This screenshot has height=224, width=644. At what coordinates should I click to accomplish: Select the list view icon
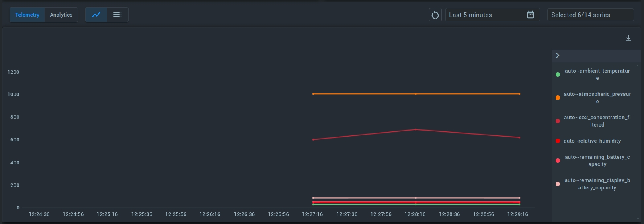click(117, 15)
